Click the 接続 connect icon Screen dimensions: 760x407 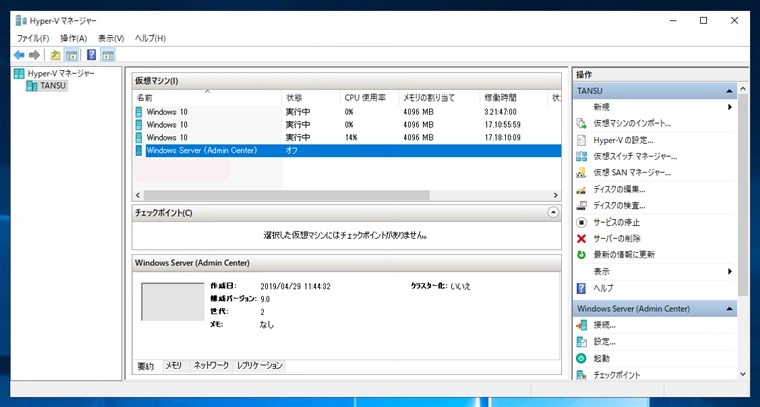[x=581, y=325]
